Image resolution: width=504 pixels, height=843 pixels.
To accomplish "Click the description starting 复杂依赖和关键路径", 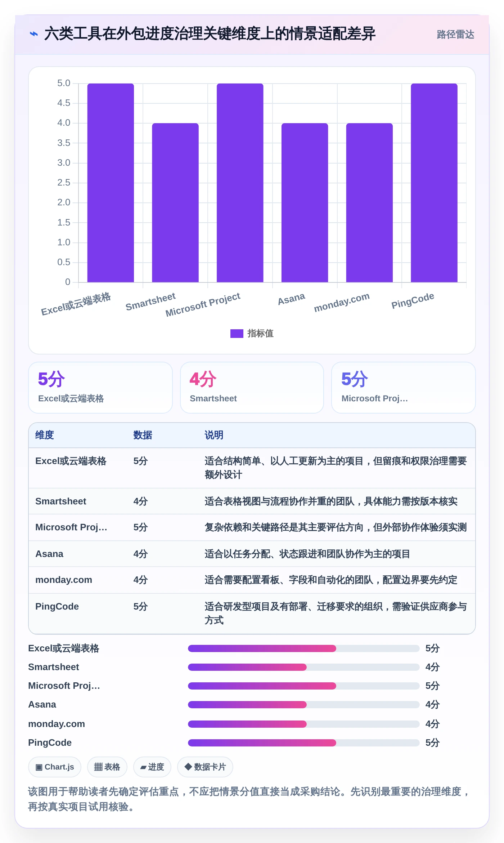I will click(x=336, y=527).
